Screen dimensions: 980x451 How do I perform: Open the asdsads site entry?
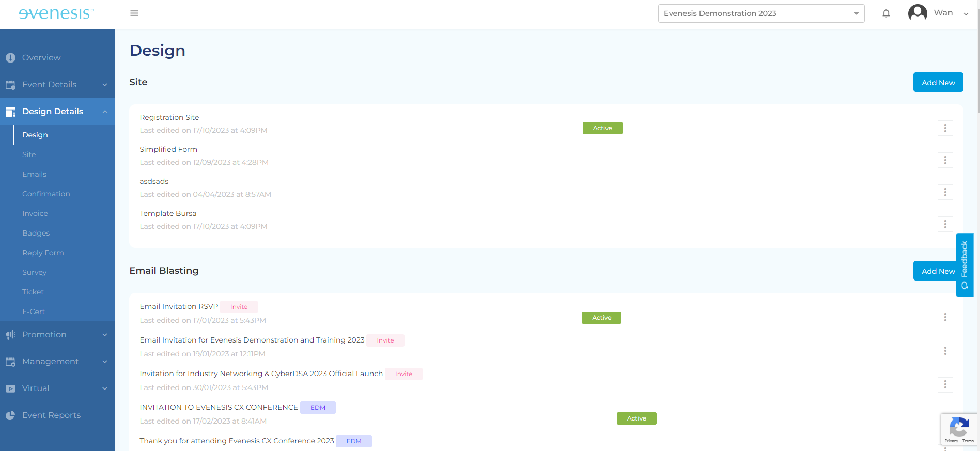[x=154, y=181]
